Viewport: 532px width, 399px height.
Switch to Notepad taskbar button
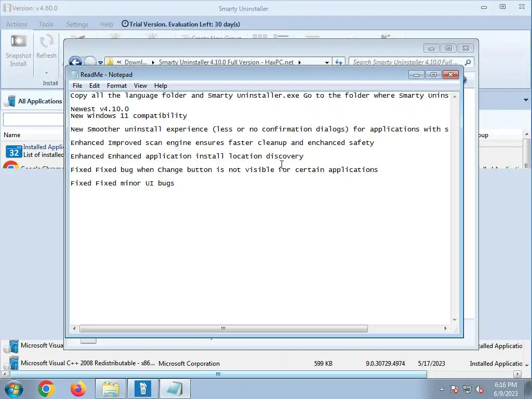pyautogui.click(x=175, y=389)
